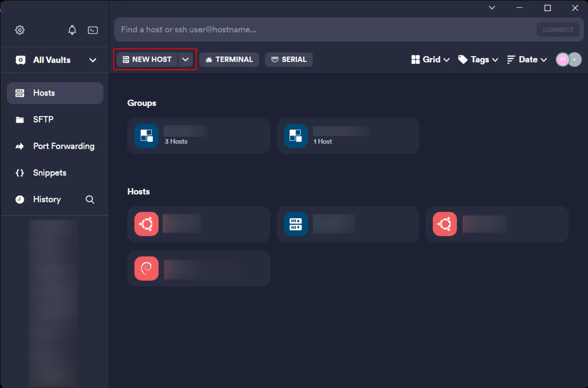Open the Snippets panel
The height and width of the screenshot is (388, 588).
49,173
